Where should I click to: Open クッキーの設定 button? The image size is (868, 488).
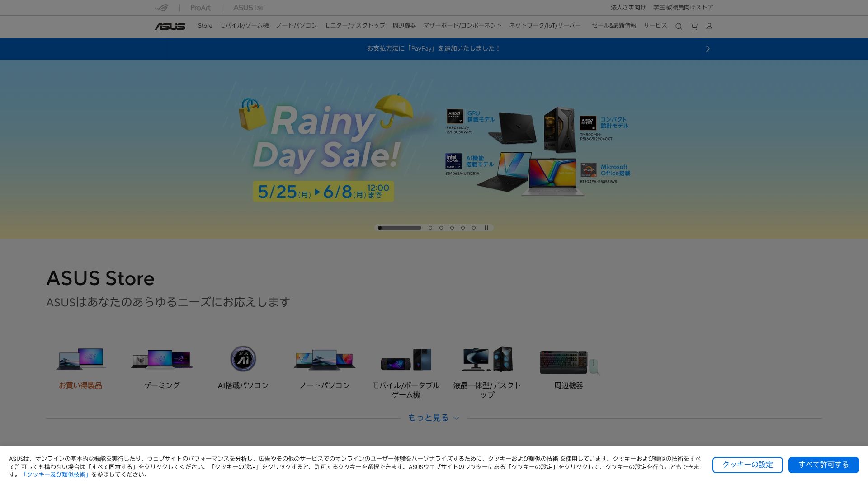[748, 465]
